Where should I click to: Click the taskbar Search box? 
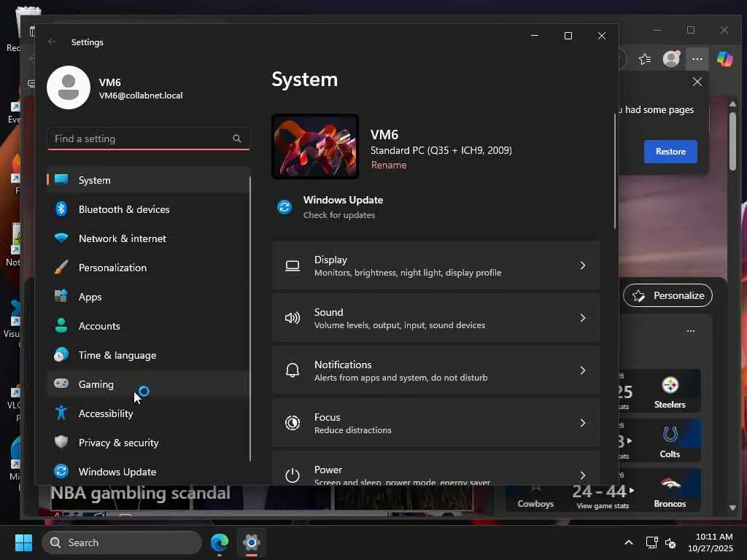click(122, 542)
